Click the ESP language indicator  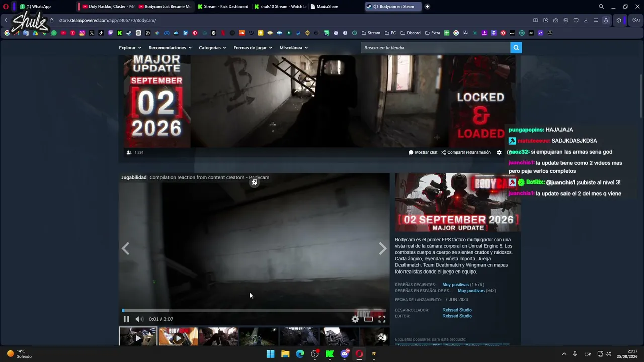[x=588, y=354]
